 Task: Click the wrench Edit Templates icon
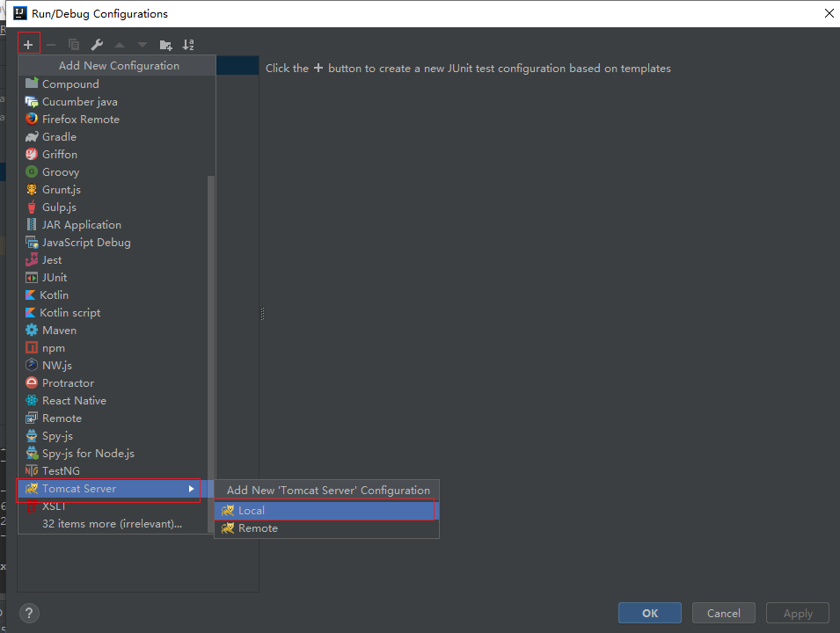pyautogui.click(x=97, y=45)
